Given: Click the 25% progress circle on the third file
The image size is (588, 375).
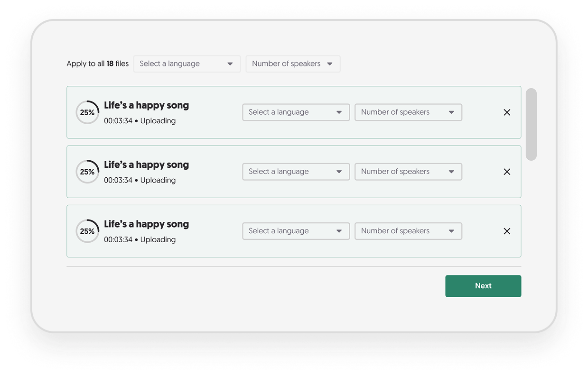Looking at the screenshot, I should [87, 231].
